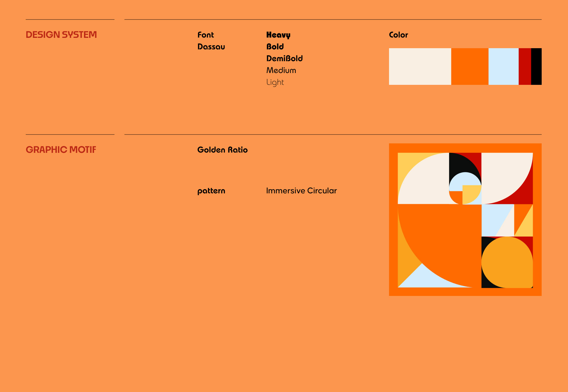Pick the black color swatch
568x392 pixels.
[536, 67]
